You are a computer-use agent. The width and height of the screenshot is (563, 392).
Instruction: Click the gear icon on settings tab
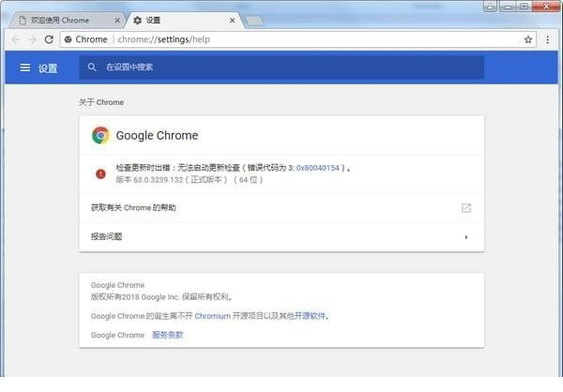click(138, 21)
